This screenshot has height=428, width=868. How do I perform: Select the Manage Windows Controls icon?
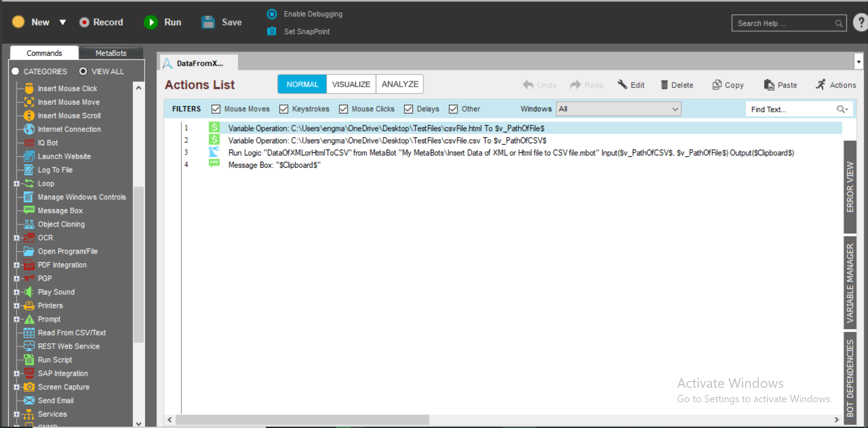point(29,197)
